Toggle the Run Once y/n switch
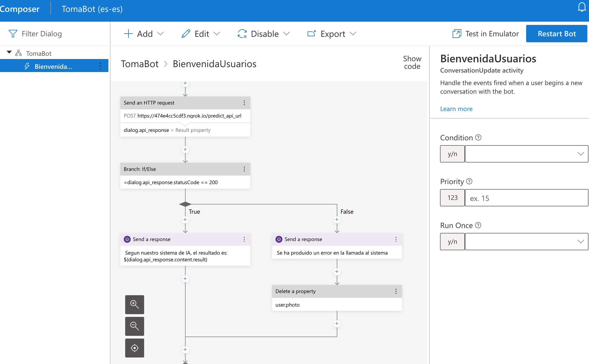Image resolution: width=589 pixels, height=364 pixels. 452,241
